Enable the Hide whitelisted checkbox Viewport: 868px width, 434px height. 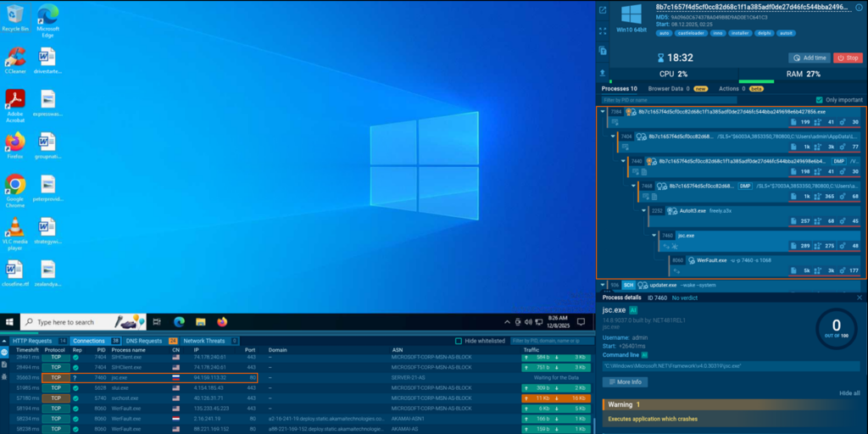458,341
